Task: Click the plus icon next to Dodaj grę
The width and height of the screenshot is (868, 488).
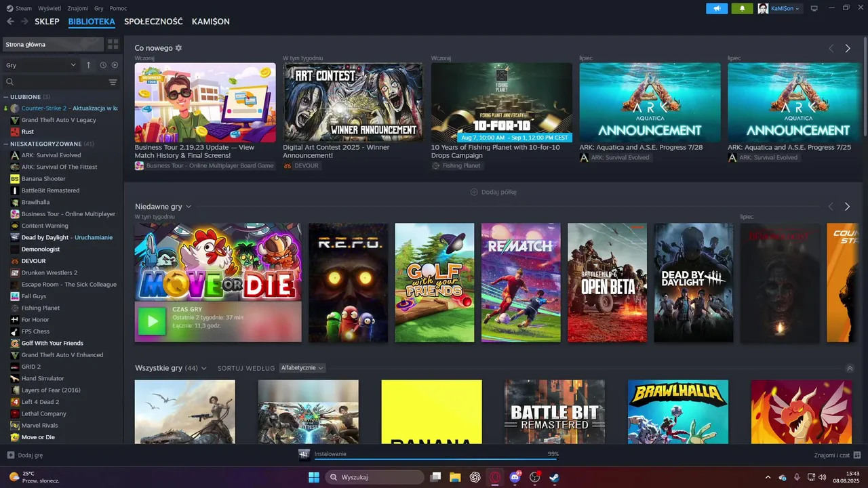Action: tap(10, 455)
